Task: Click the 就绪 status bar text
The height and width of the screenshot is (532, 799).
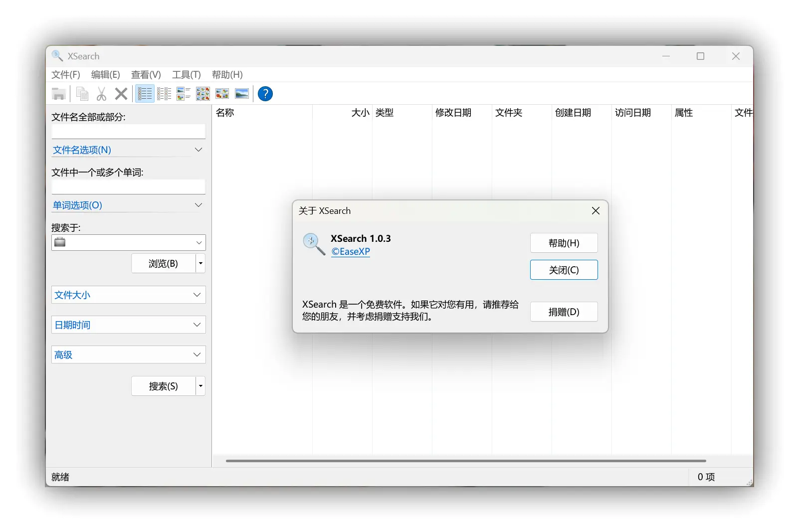Action: point(60,477)
